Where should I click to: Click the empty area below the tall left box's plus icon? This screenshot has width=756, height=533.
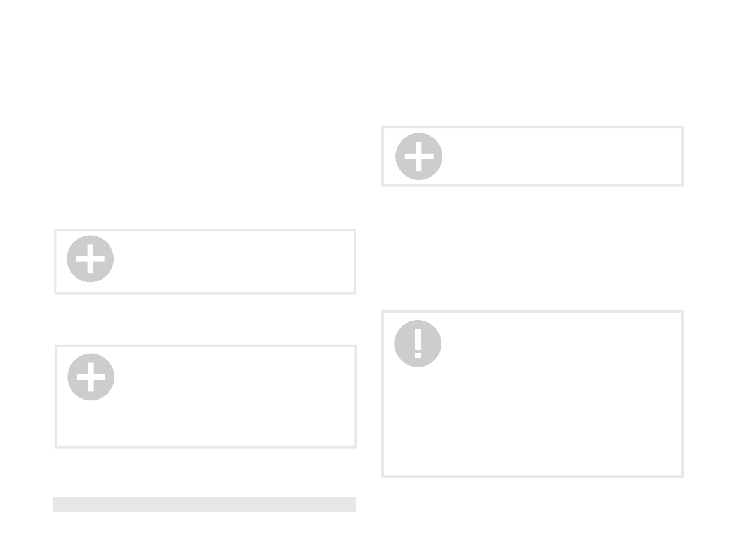click(206, 424)
